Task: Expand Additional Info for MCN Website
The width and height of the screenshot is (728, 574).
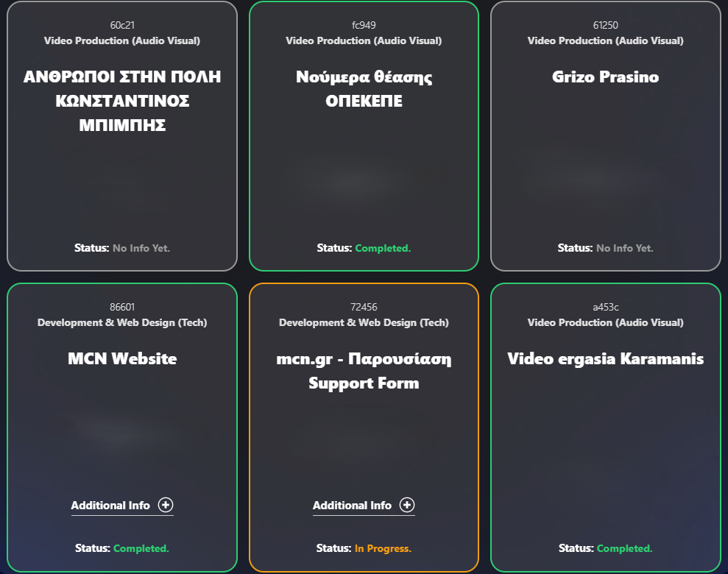Action: point(122,506)
